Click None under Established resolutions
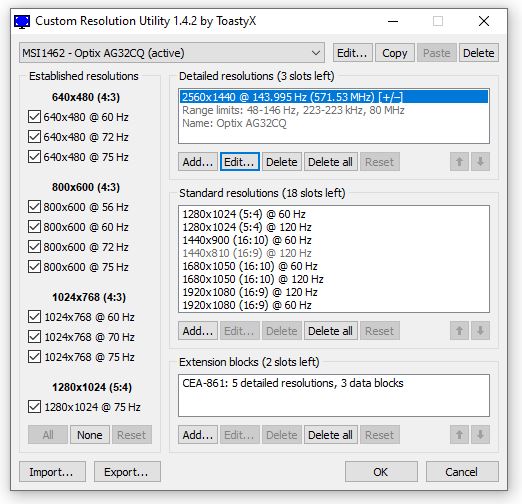 tap(90, 435)
